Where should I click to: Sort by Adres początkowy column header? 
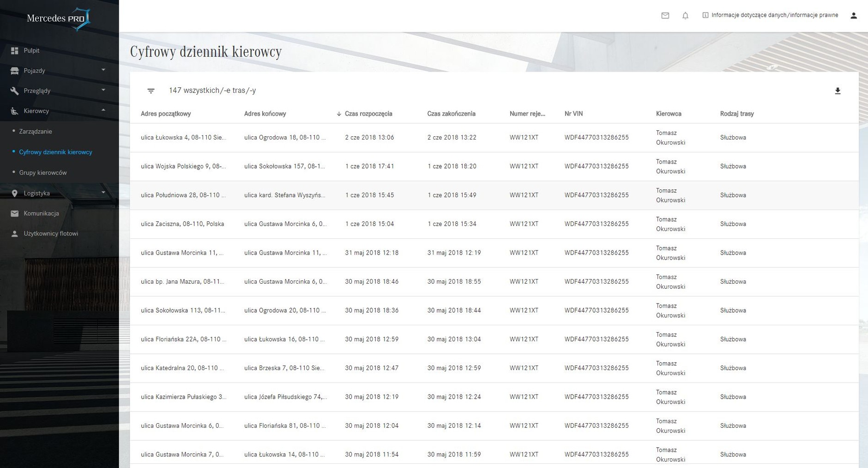pyautogui.click(x=166, y=114)
